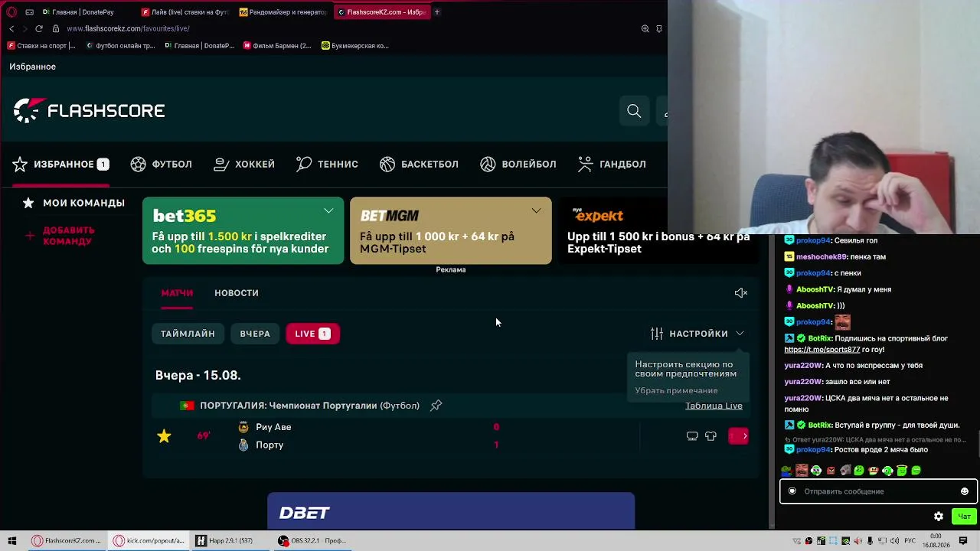This screenshot has height=551, width=980.
Task: Open chat settings gear icon
Action: 939,517
